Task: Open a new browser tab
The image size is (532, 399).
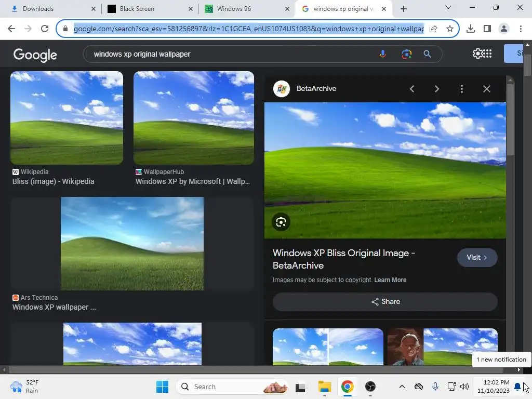Action: tap(403, 9)
